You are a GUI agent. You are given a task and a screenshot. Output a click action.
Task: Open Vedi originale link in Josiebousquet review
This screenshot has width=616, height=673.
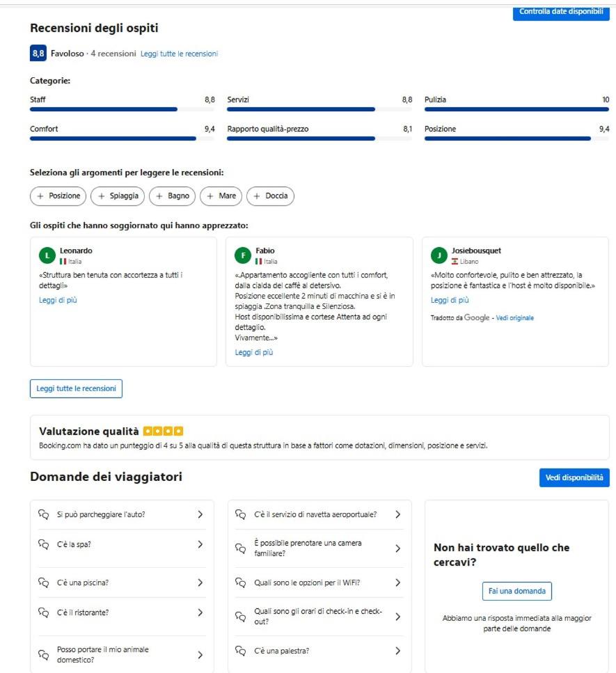coord(514,318)
